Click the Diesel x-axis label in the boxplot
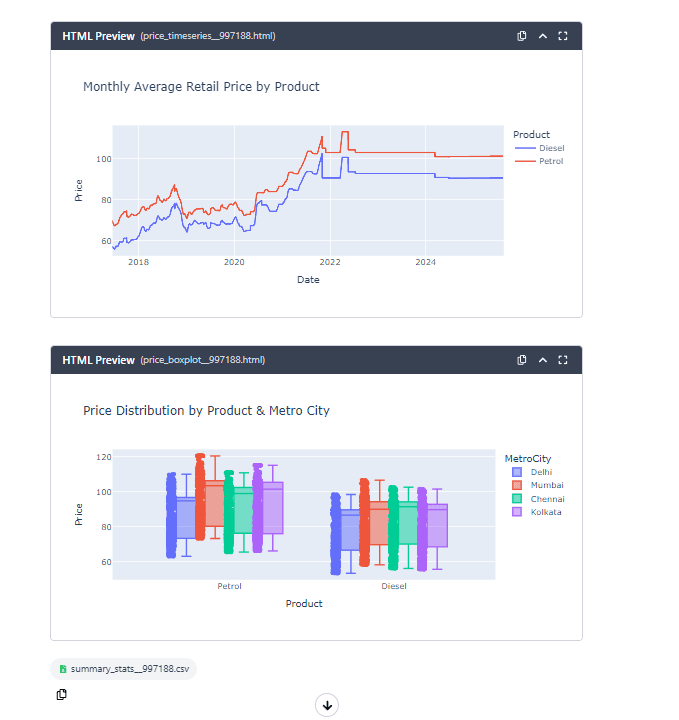The image size is (679, 720). [x=394, y=586]
